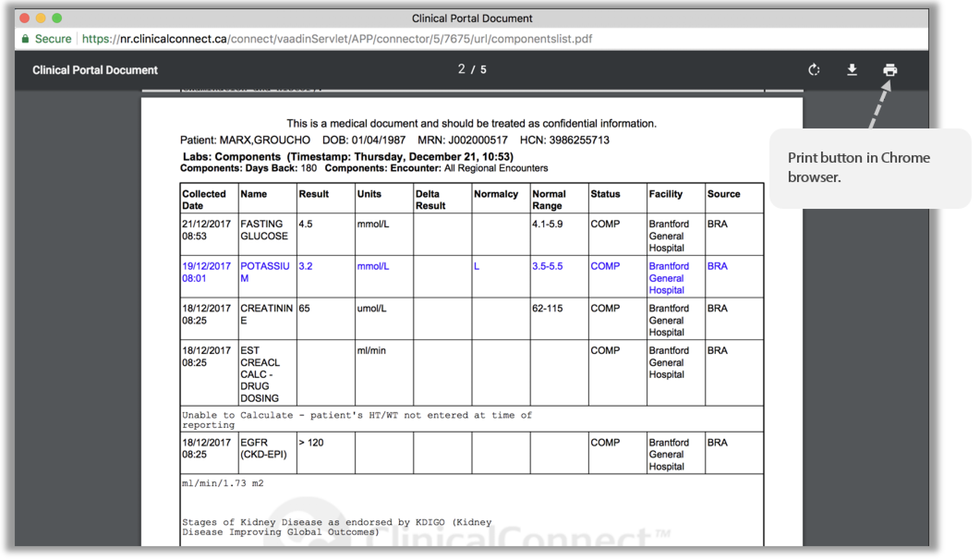980x560 pixels.
Task: Select the POTASSIUM test name link
Action: [x=265, y=272]
